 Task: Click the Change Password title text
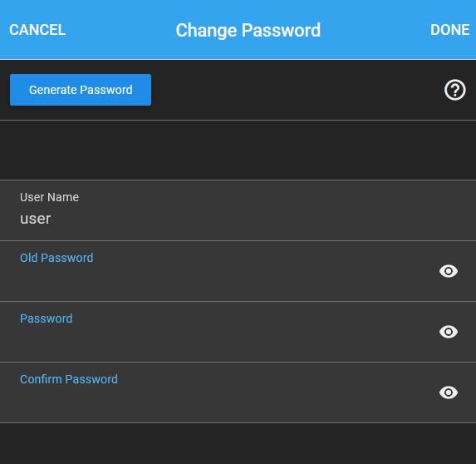pyautogui.click(x=248, y=31)
